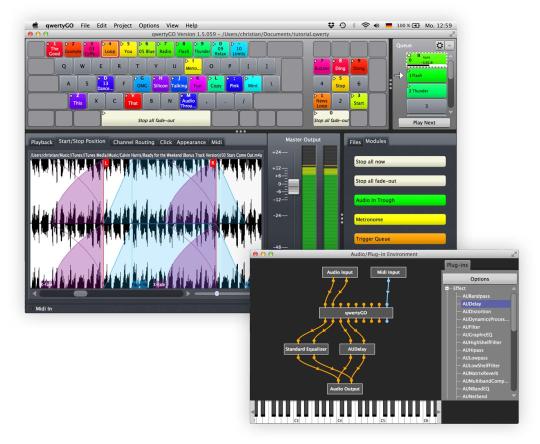Viewport: 540px width, 444px height.
Task: Trigger the dark blue Pink key
Action: pos(234,84)
